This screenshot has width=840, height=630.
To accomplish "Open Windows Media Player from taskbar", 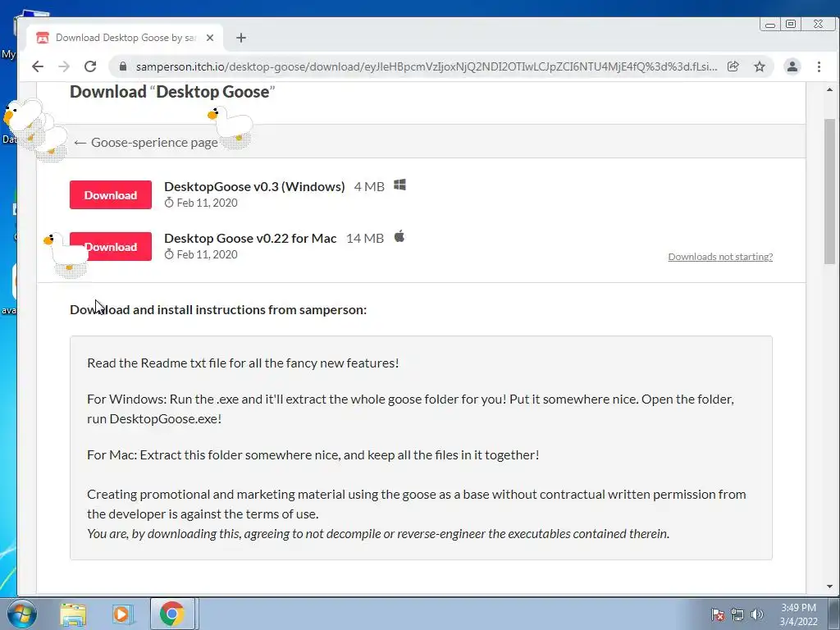I will [121, 614].
